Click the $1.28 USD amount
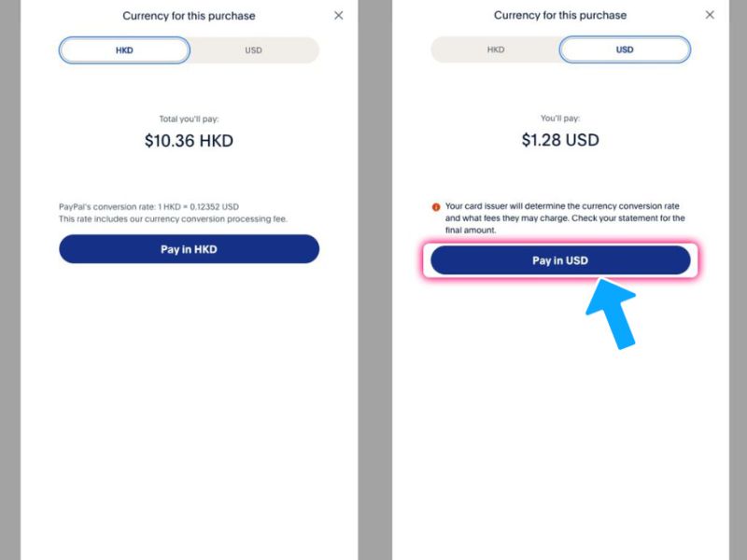The height and width of the screenshot is (560, 747). click(x=560, y=141)
